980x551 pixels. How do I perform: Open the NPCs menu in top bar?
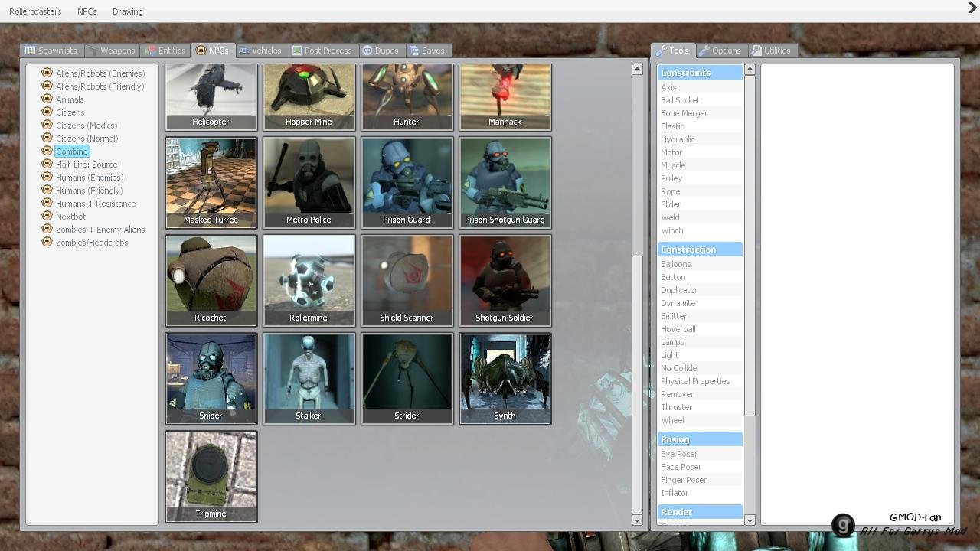pyautogui.click(x=87, y=11)
